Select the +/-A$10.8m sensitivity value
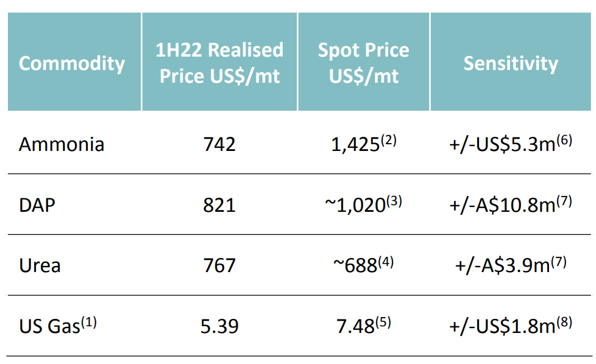This screenshot has height=364, width=596. 511,204
